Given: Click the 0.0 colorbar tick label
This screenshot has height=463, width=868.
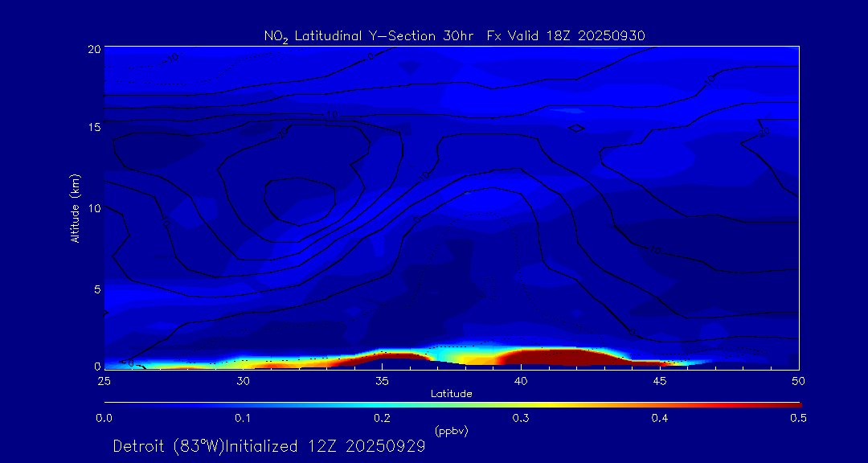Looking at the screenshot, I should 104,418.
